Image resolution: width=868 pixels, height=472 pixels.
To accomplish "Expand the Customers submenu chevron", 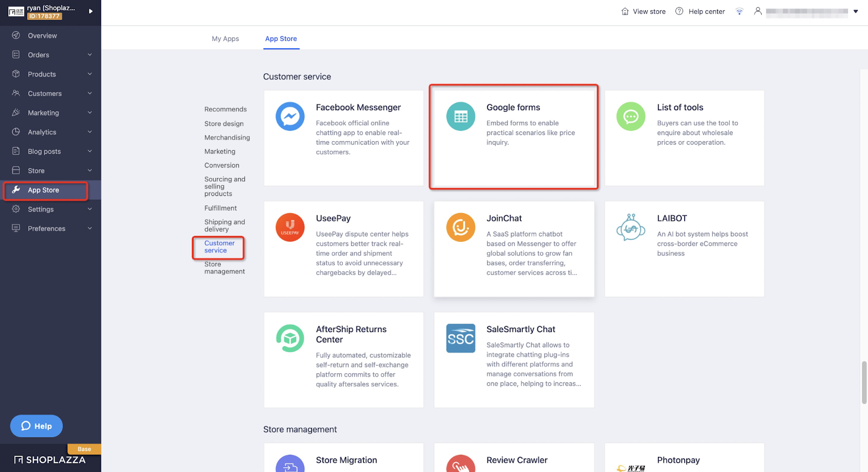I will 90,93.
